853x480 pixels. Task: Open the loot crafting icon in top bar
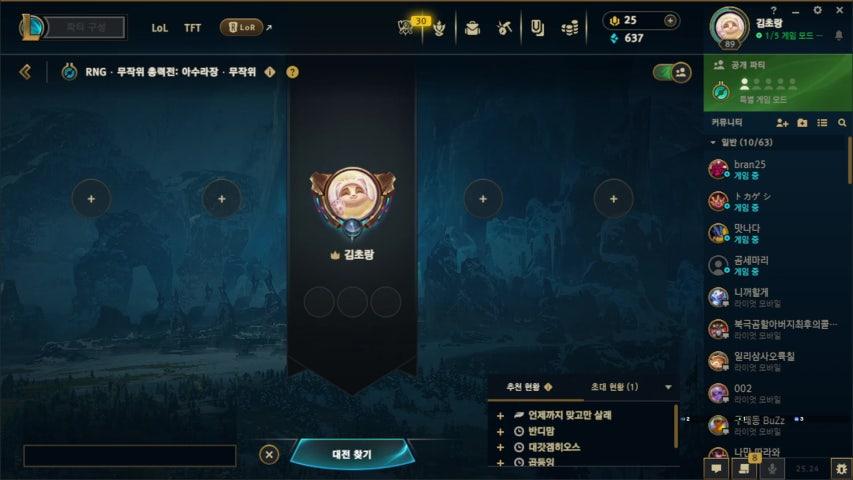504,28
